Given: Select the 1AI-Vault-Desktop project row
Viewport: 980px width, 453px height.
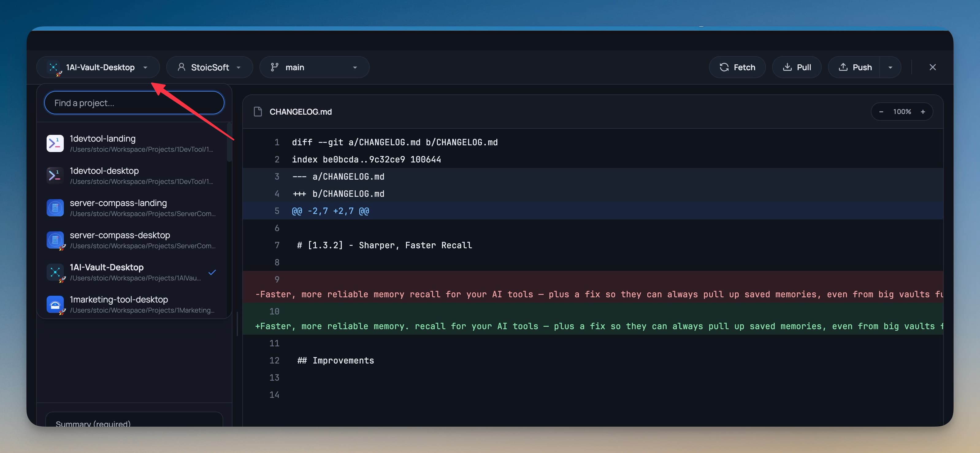Looking at the screenshot, I should (132, 272).
